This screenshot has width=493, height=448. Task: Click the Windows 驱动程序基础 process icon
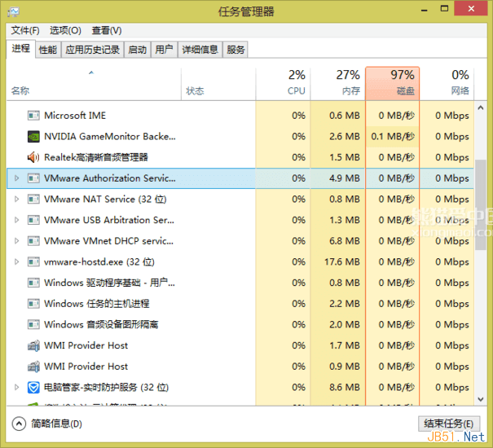click(33, 283)
